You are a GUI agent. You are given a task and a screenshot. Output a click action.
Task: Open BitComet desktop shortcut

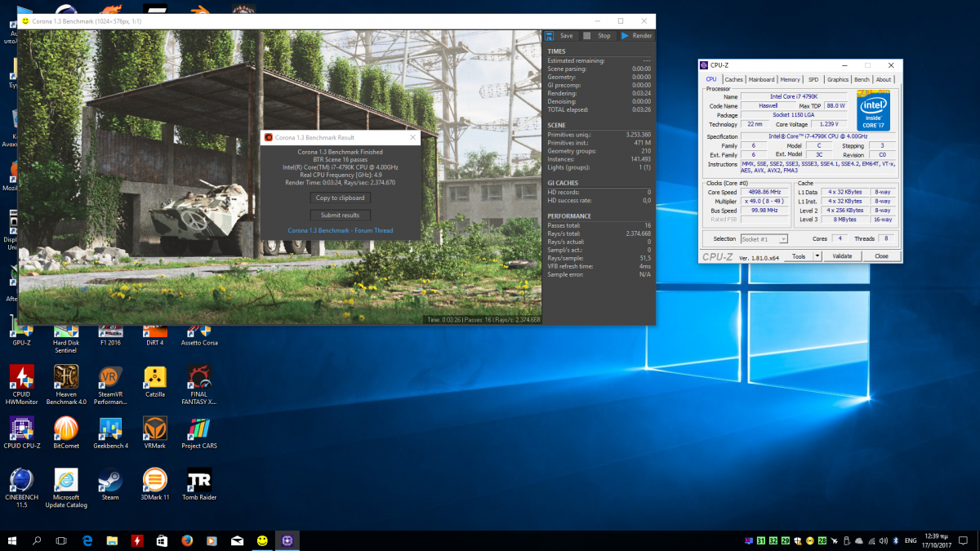click(x=66, y=433)
